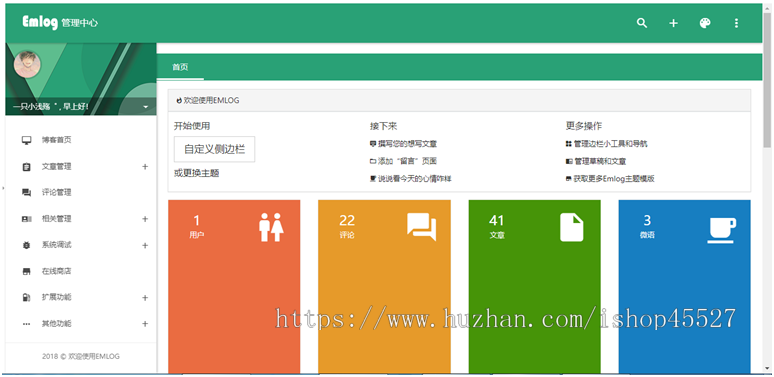
Task: Click the bug icon beside 系统调试
Action: click(27, 245)
